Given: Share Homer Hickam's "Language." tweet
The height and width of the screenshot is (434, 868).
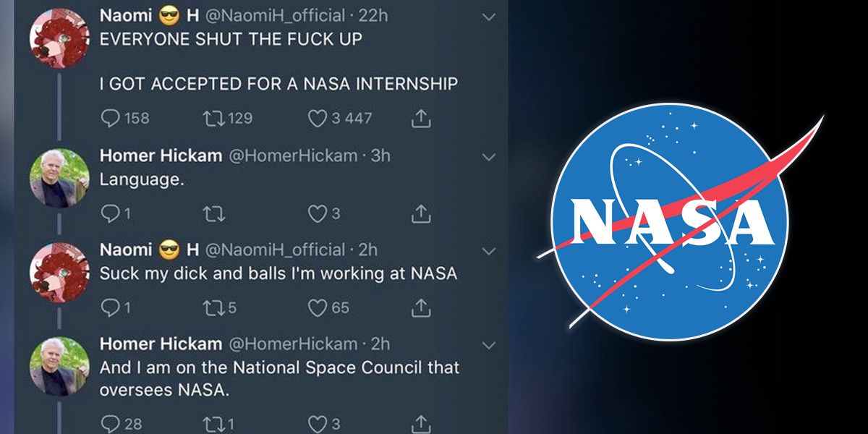Looking at the screenshot, I should click(421, 213).
